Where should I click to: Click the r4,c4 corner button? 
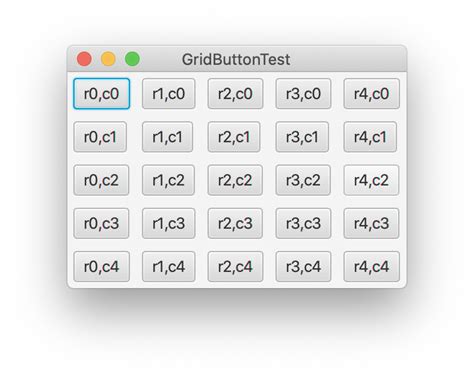tap(371, 266)
